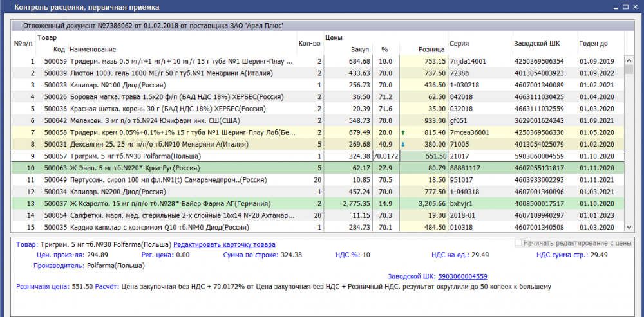Click quantity 20 in Пертуссин row
644x317 pixels.
click(316, 180)
